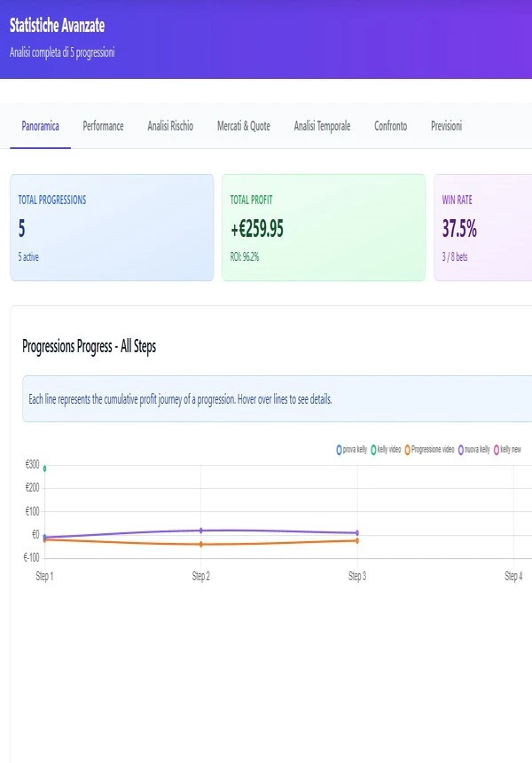This screenshot has width=532, height=763.
Task: Click the blue 'prova kelly' legend dot
Action: (339, 450)
